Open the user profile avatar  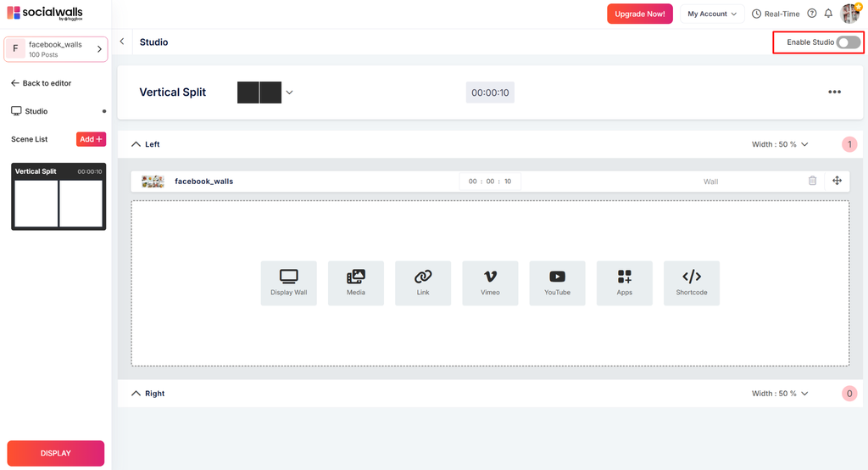point(849,13)
